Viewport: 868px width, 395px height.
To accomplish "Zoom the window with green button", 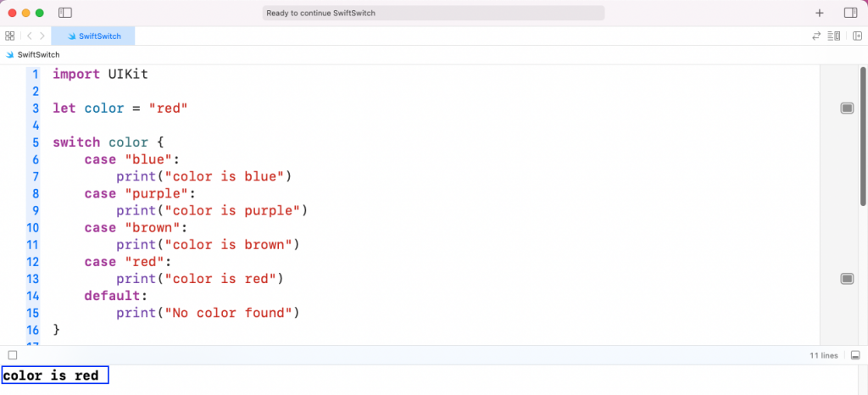I will 39,13.
